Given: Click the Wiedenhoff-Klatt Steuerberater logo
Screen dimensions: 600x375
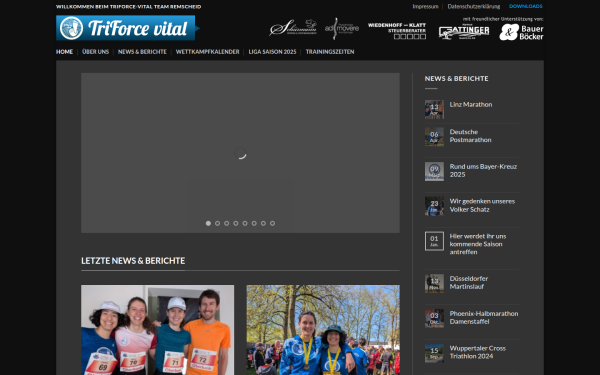Looking at the screenshot, I should pyautogui.click(x=397, y=31).
